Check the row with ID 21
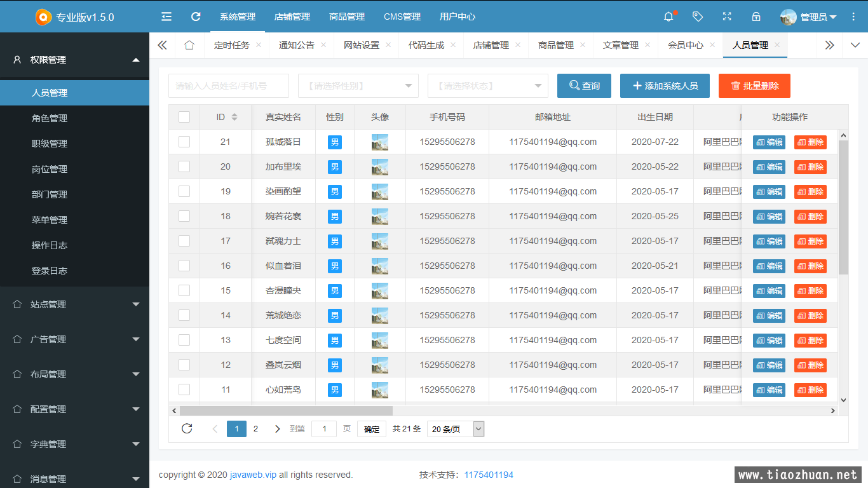The image size is (868, 488). (x=184, y=142)
